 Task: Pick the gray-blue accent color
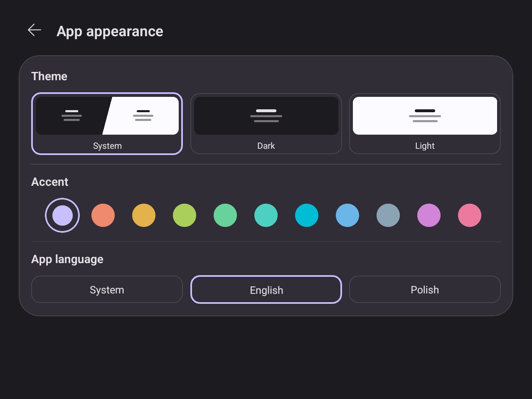[388, 215]
